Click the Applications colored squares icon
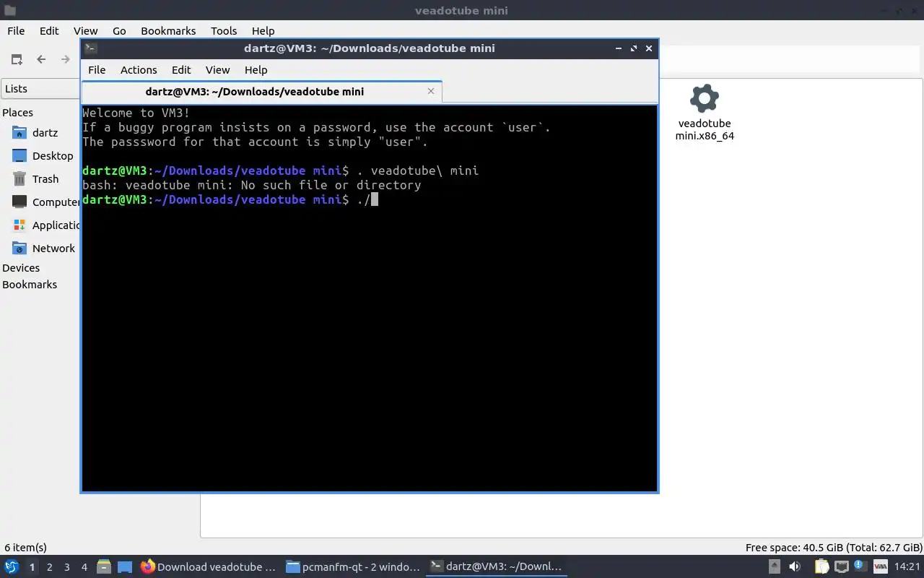Viewport: 924px width, 578px height. click(19, 225)
